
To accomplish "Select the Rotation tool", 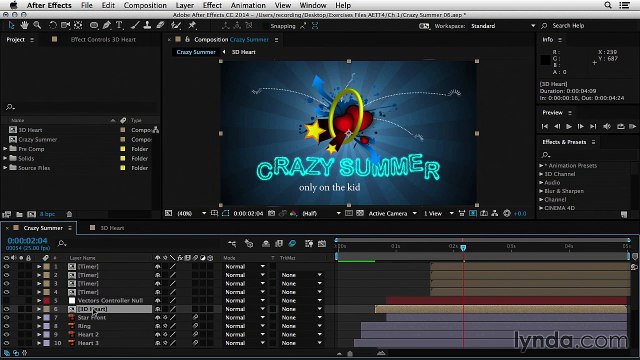I will (x=53, y=25).
